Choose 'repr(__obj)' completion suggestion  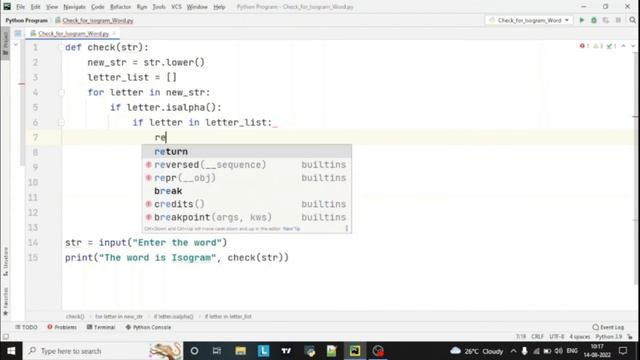coord(247,178)
